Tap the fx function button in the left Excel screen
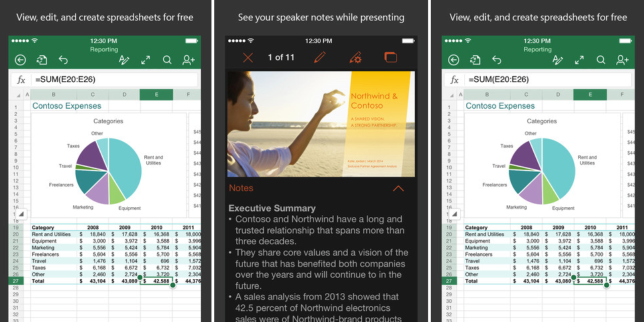 point(21,79)
